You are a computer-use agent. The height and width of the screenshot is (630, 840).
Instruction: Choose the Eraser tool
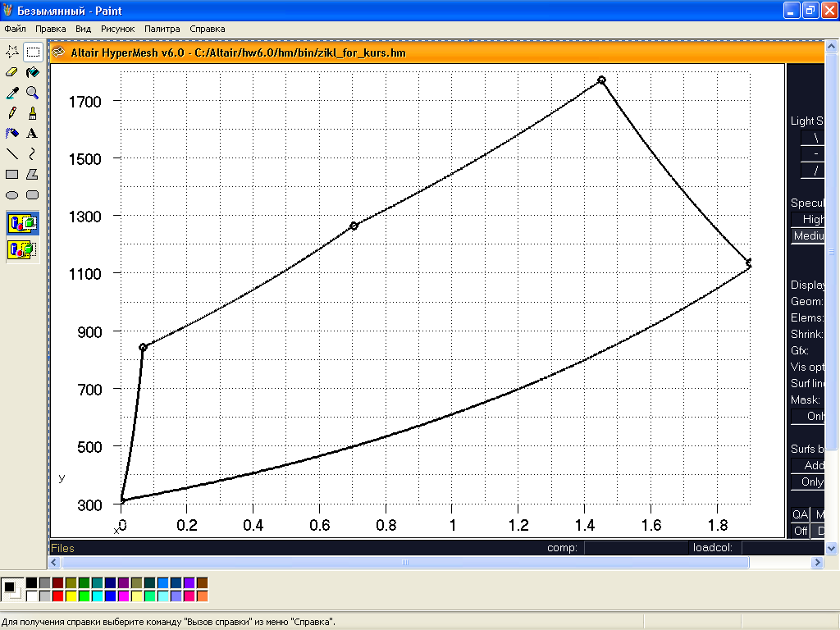pos(12,72)
